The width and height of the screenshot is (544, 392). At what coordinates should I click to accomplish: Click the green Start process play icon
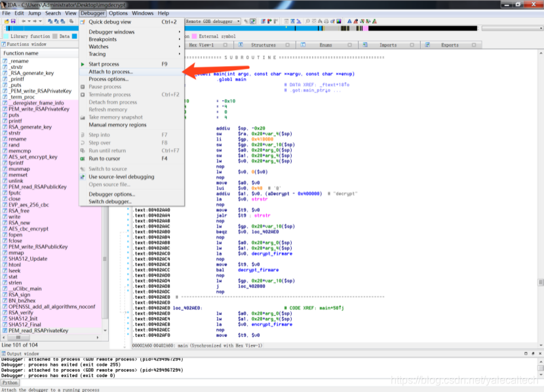(x=83, y=64)
